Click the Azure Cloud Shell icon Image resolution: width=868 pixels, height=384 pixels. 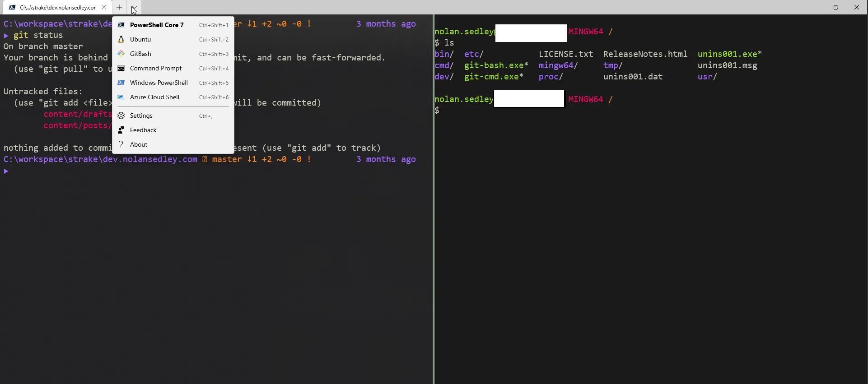pyautogui.click(x=121, y=97)
